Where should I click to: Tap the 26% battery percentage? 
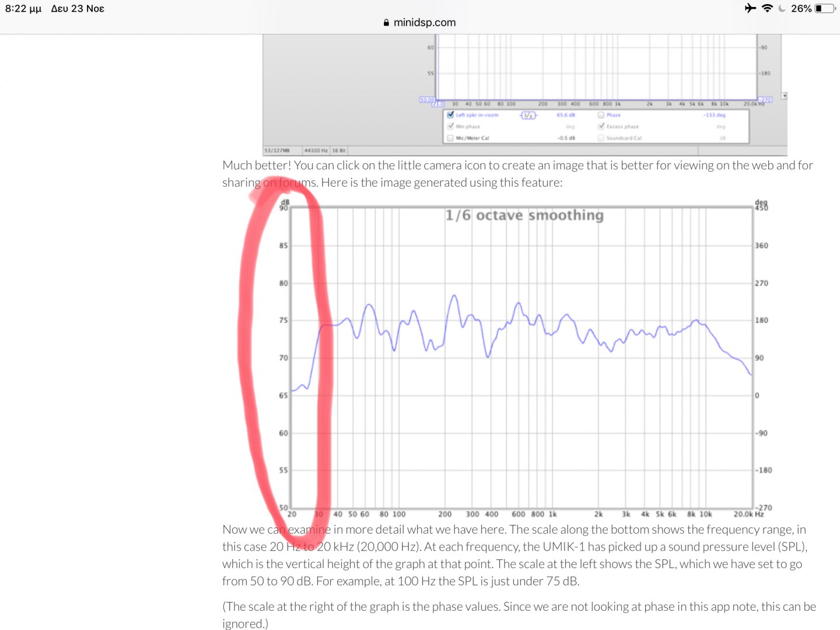[801, 9]
